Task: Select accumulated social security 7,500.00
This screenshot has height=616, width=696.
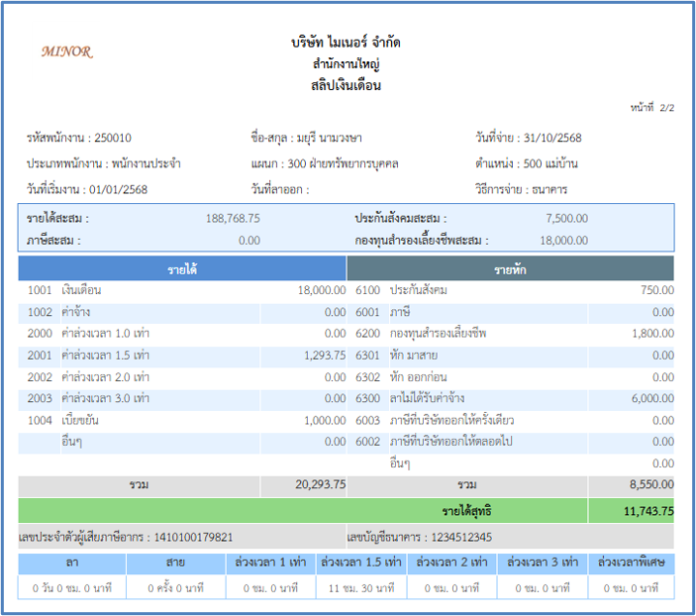Action: (567, 219)
